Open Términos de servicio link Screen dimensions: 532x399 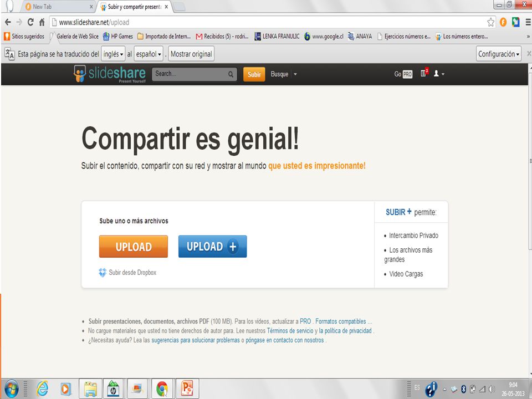pyautogui.click(x=290, y=330)
